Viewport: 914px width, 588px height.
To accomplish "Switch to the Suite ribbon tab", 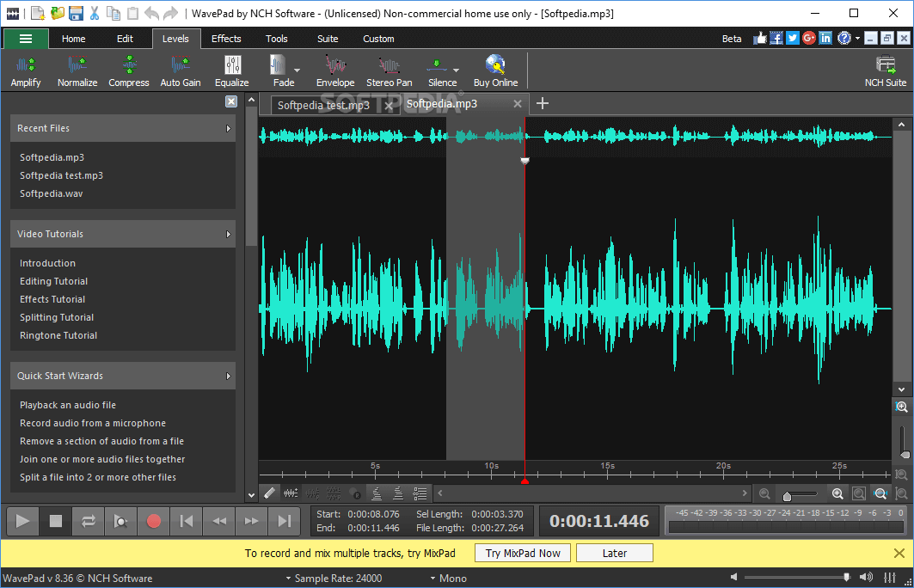I will 328,39.
